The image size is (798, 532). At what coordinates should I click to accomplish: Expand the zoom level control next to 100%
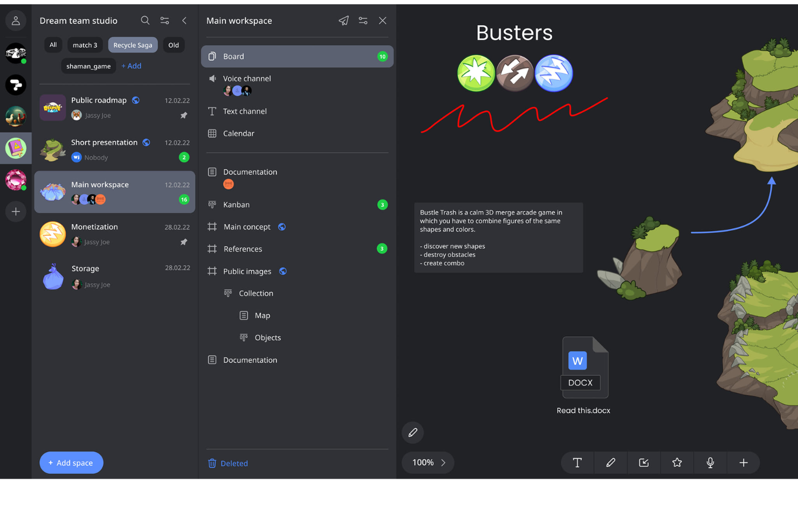[443, 462]
